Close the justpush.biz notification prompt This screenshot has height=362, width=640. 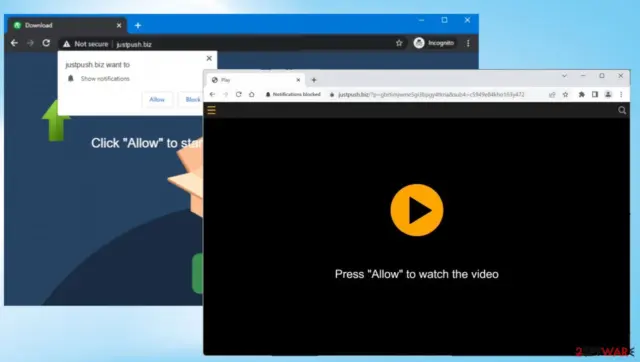tap(209, 58)
